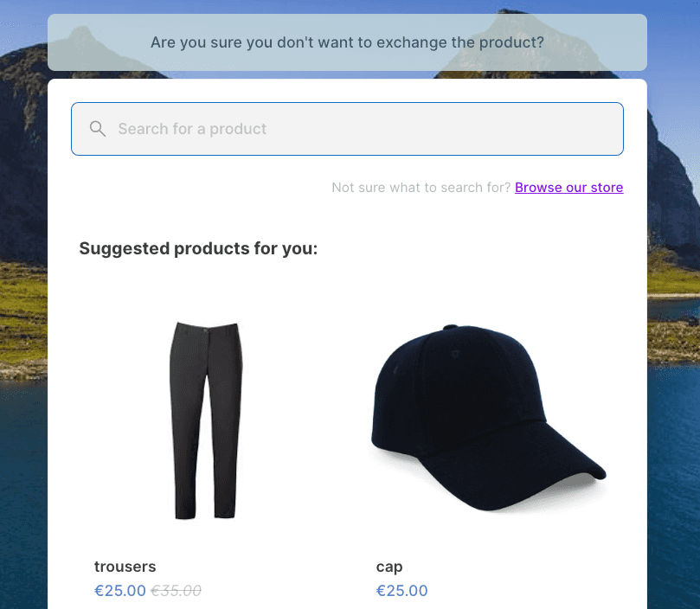Click the trousers sale price €25.00
700x609 pixels.
click(120, 590)
